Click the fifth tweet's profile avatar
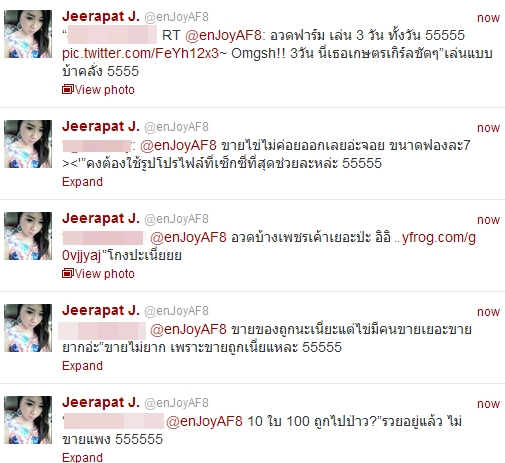 click(x=28, y=420)
